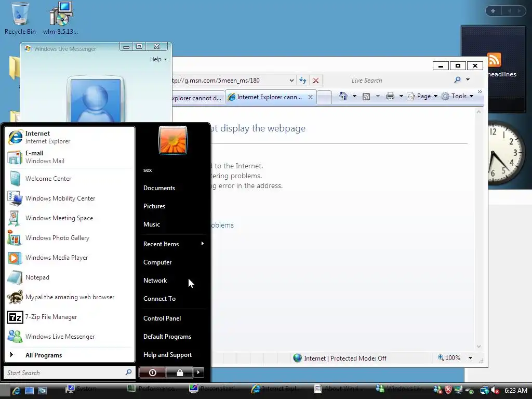Click Messenger profile picture avatar
This screenshot has width=532, height=399.
(x=96, y=100)
